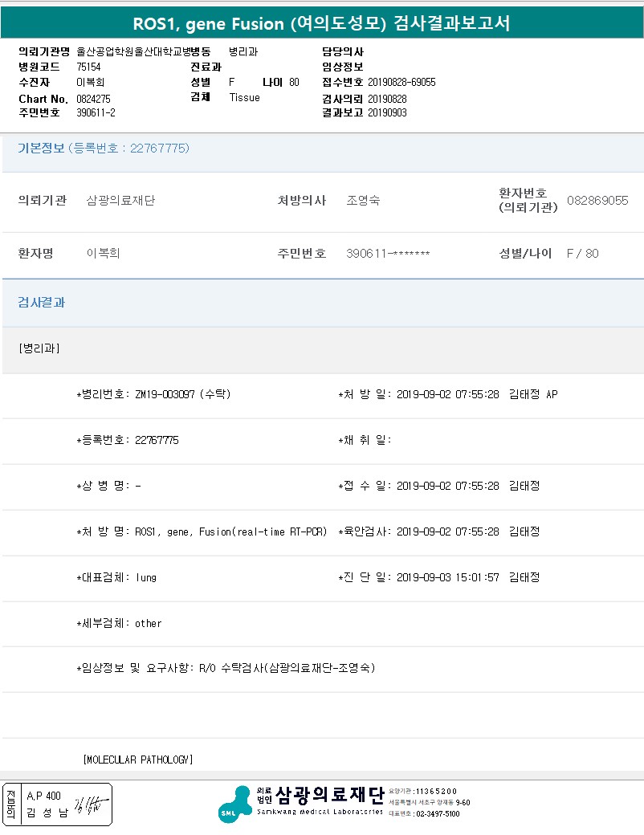This screenshot has width=644, height=835.
Task: Select the report title header banner
Action: [x=322, y=23]
